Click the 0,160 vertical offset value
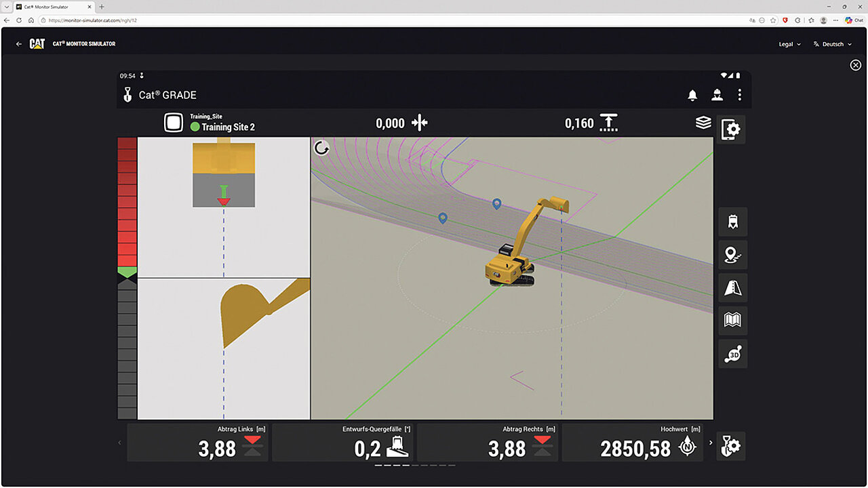The height and width of the screenshot is (488, 868). [579, 123]
